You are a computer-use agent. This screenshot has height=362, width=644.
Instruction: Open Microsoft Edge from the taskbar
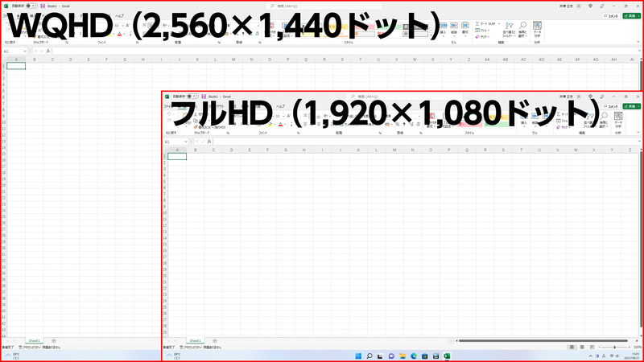414,356
